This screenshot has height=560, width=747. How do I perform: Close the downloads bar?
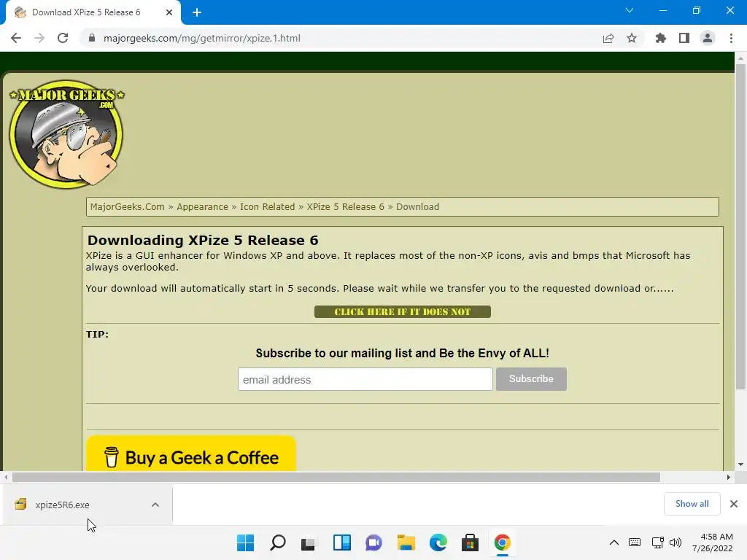(x=734, y=504)
